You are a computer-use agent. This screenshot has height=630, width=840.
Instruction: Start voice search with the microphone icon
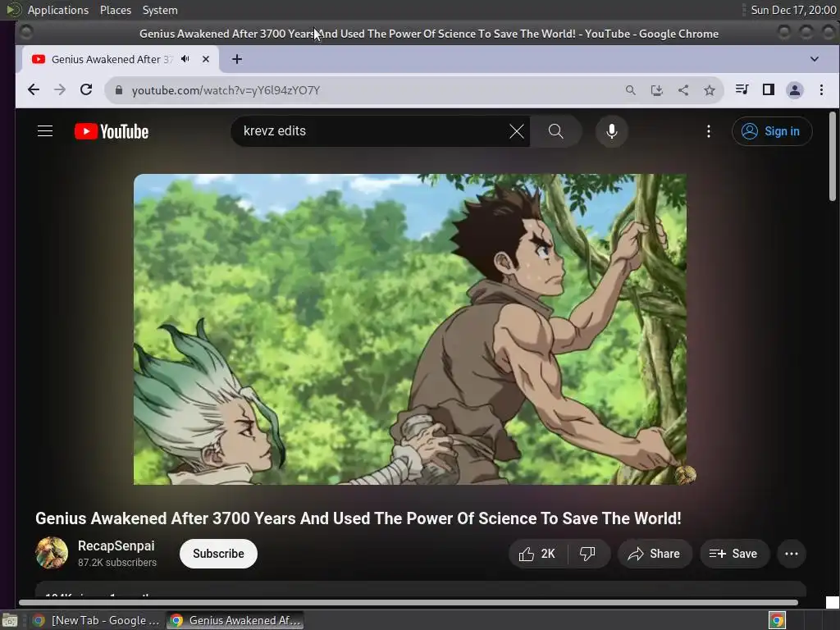611,131
